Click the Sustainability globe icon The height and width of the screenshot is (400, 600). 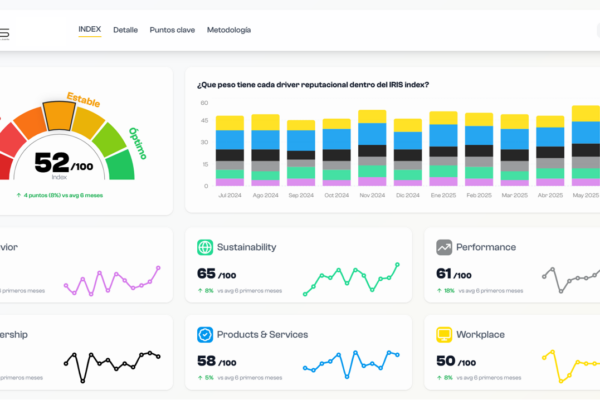[205, 247]
